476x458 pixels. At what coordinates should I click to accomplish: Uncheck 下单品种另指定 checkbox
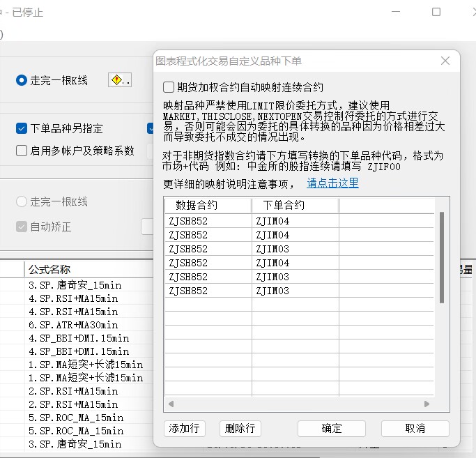click(21, 128)
